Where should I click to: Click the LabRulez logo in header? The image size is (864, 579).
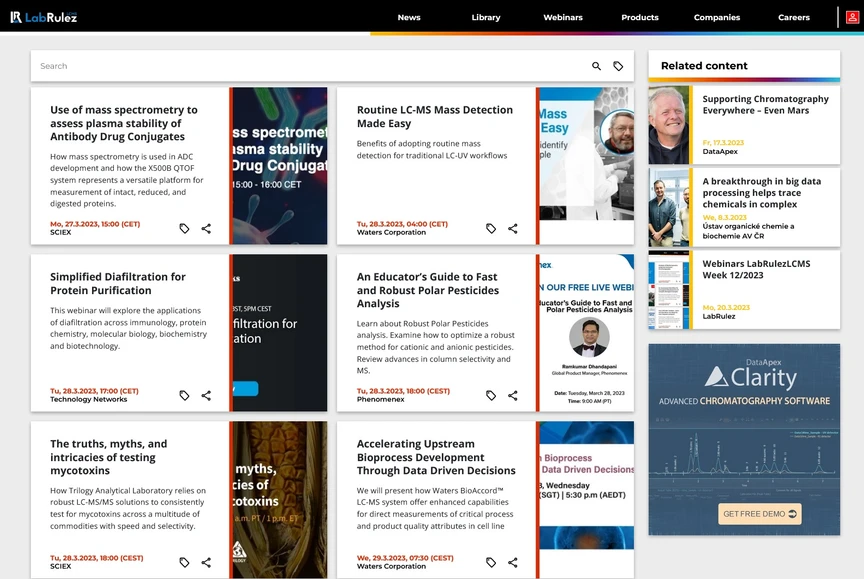[44, 17]
